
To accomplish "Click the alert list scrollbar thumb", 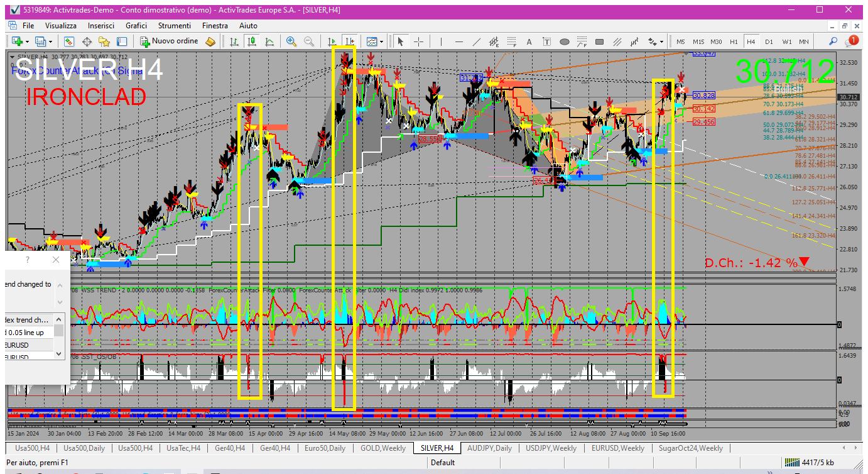I will (60, 331).
